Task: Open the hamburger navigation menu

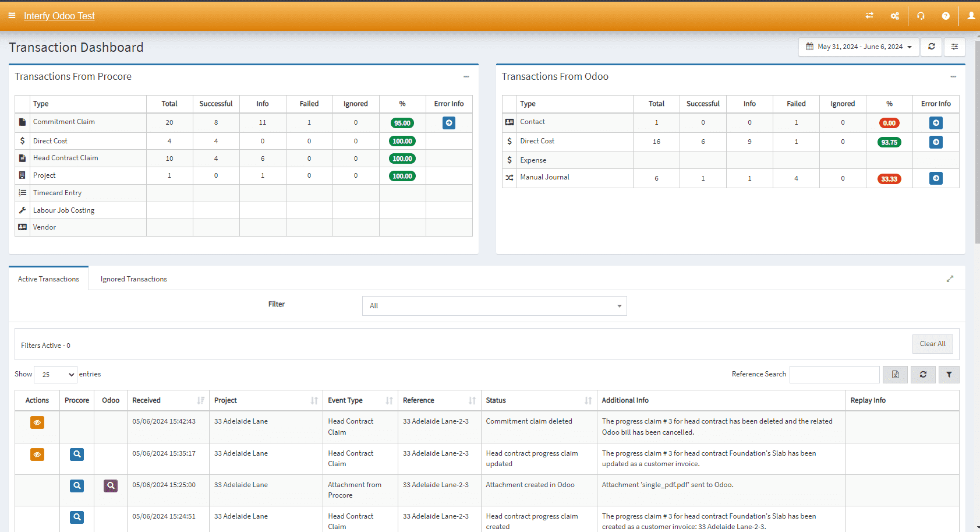Action: 12,16
